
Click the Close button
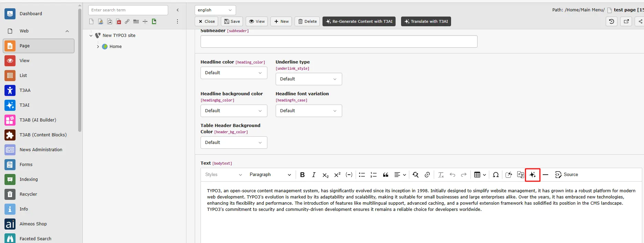206,21
